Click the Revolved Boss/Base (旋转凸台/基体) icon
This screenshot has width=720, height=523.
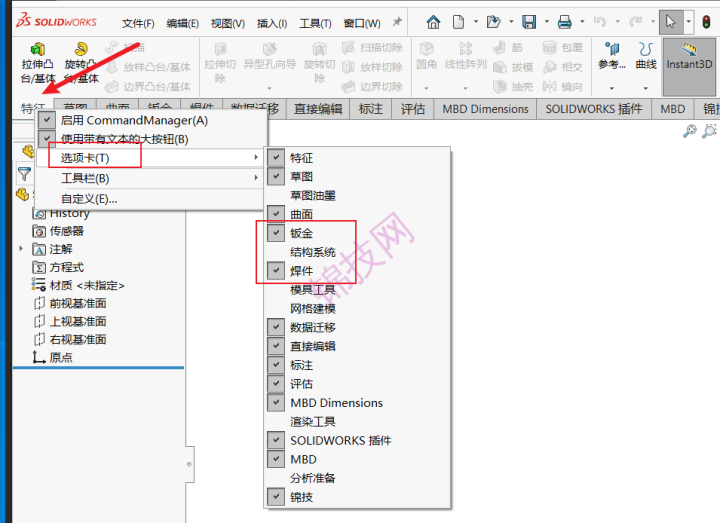pos(81,49)
